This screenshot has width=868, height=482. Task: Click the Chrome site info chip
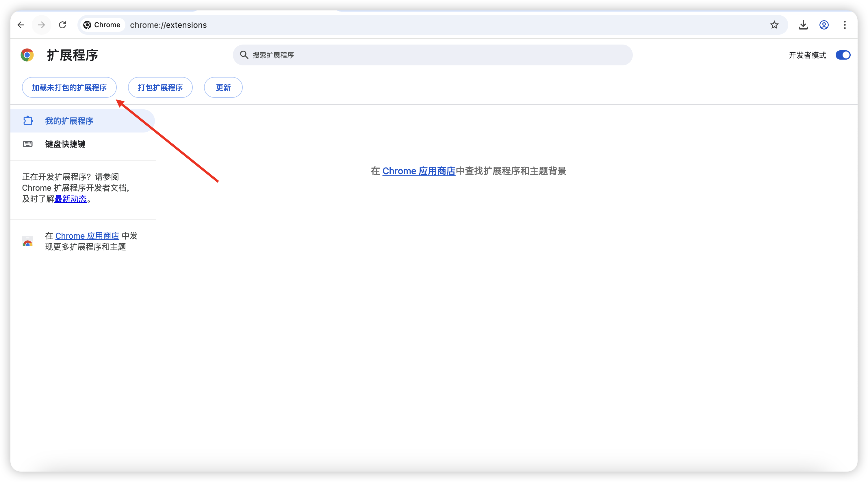102,25
